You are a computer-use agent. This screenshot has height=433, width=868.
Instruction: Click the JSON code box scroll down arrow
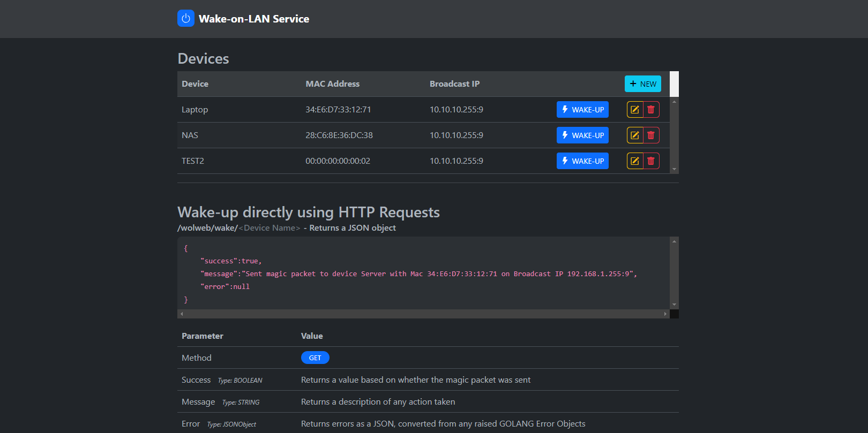[x=674, y=305]
